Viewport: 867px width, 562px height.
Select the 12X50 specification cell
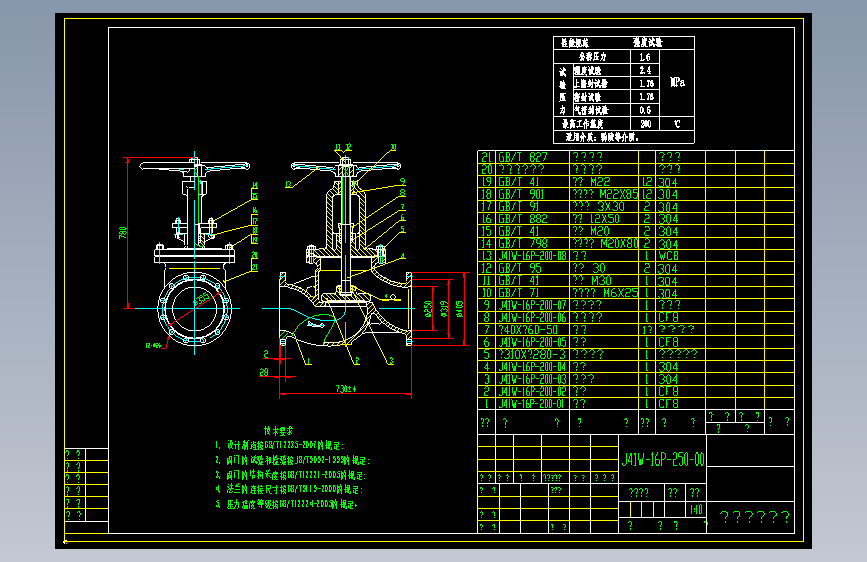pyautogui.click(x=604, y=218)
